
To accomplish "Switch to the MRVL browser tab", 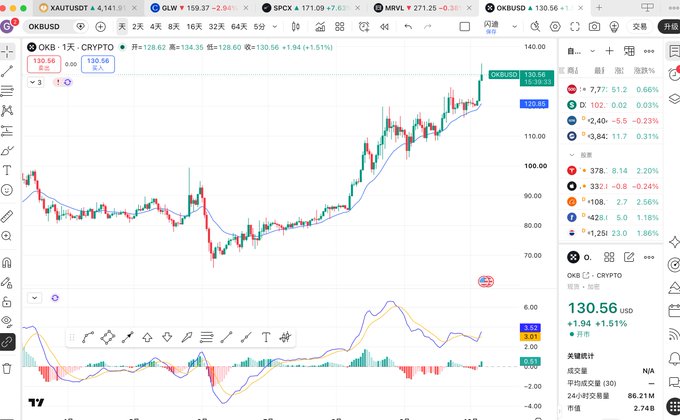I will tap(423, 8).
